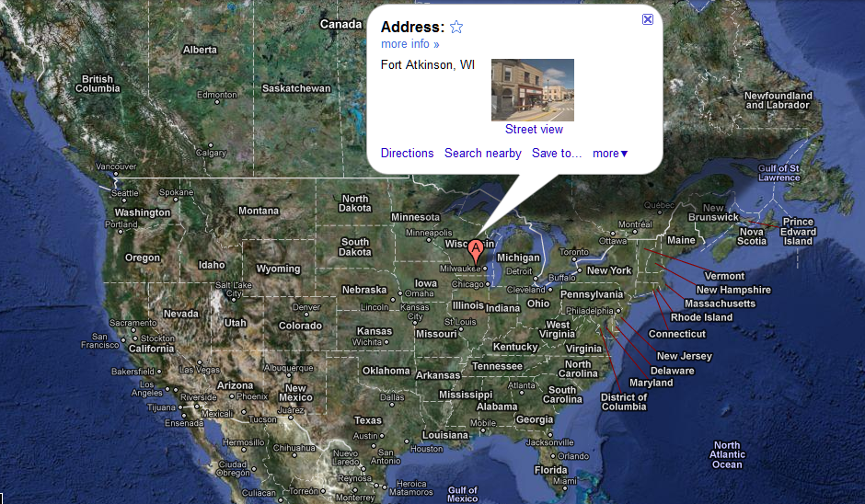Open the 'more info »' link

click(x=409, y=44)
